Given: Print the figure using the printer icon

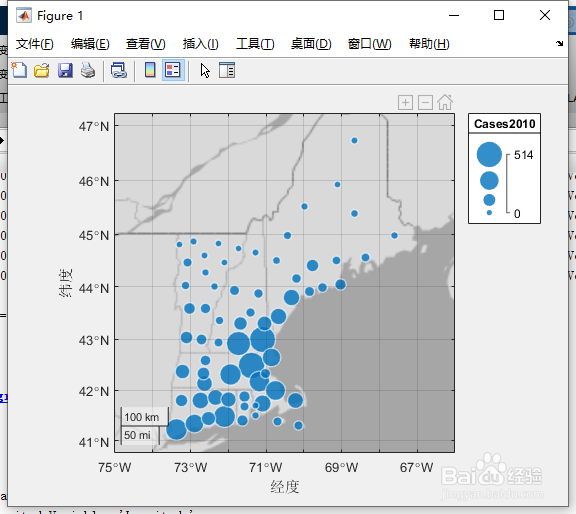Looking at the screenshot, I should coord(88,70).
